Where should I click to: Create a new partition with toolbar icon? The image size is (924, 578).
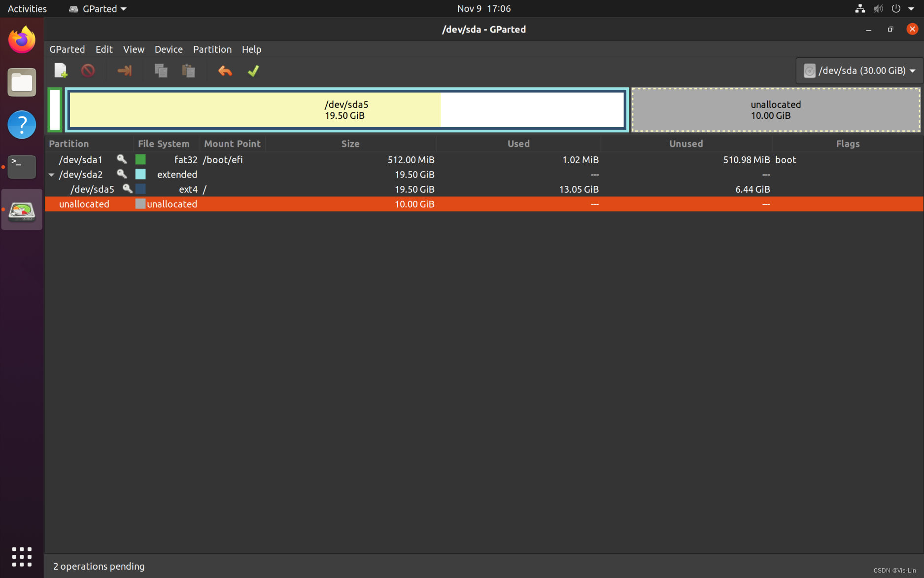(x=61, y=71)
